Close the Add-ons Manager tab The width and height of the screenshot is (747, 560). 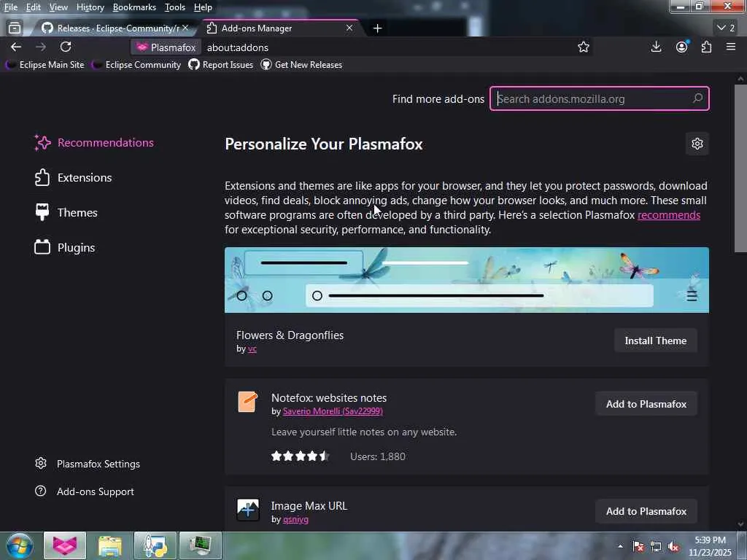tap(349, 28)
